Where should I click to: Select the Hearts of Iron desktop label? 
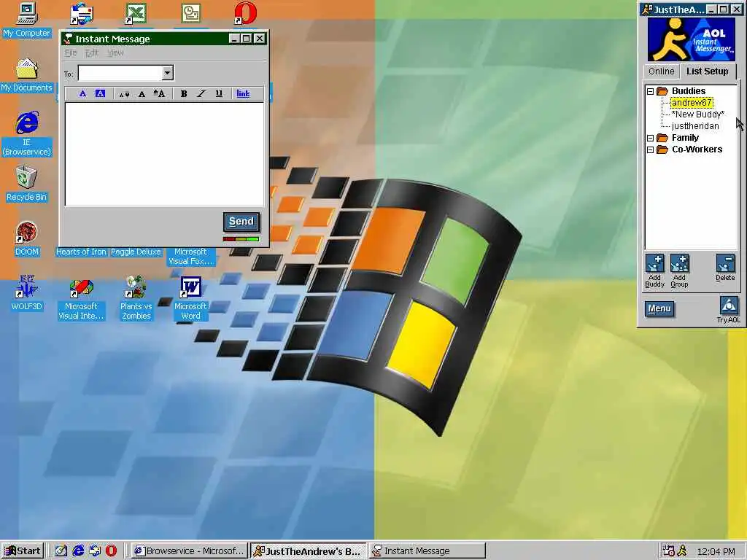tap(81, 252)
